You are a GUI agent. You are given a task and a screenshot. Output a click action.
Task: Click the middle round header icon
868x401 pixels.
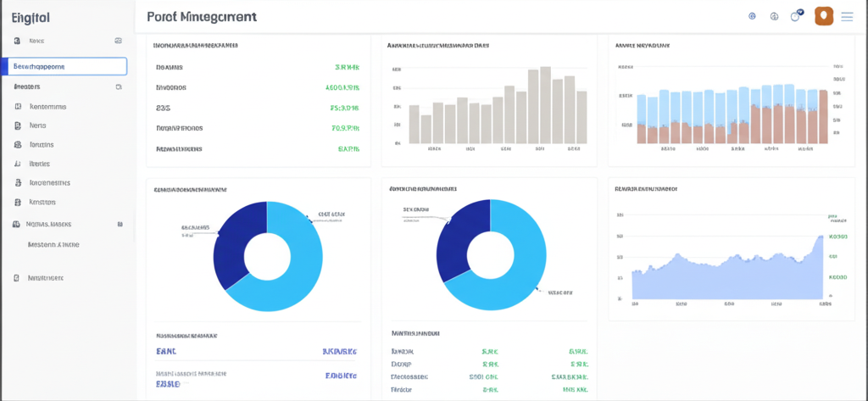tap(775, 17)
